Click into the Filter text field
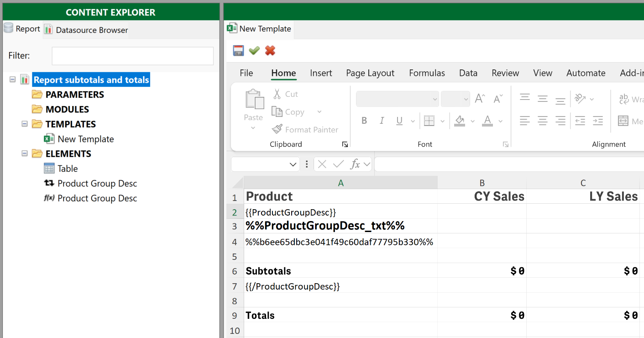Image resolution: width=644 pixels, height=338 pixels. point(132,56)
